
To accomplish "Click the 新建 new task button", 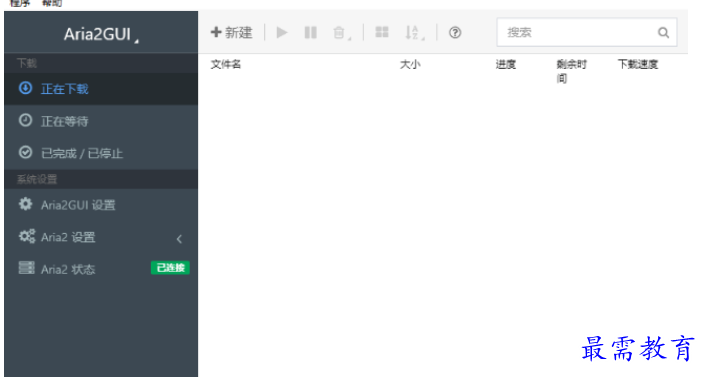I will pos(231,32).
